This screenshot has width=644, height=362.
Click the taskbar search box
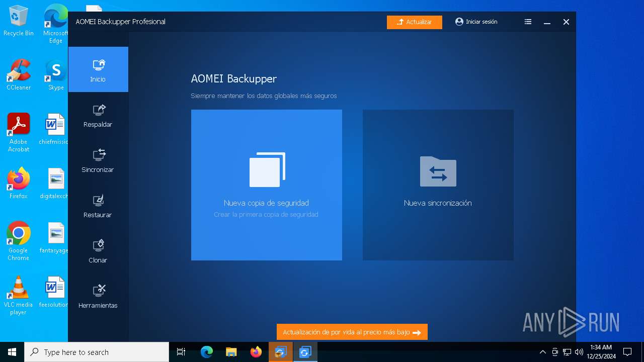(x=97, y=352)
